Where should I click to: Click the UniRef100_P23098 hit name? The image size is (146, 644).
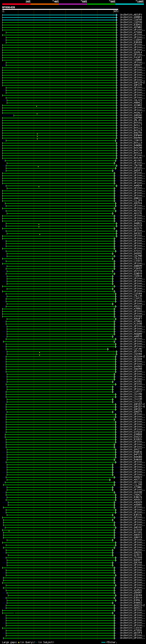pos(131,324)
